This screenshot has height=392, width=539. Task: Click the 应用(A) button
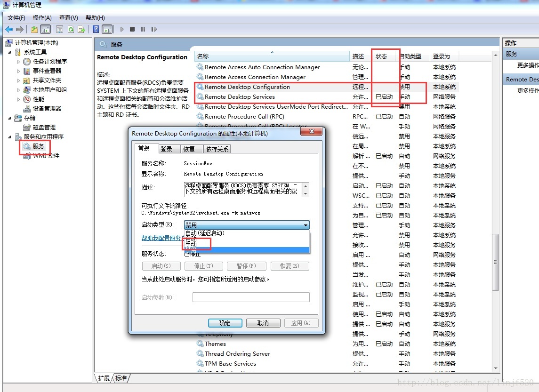[301, 323]
